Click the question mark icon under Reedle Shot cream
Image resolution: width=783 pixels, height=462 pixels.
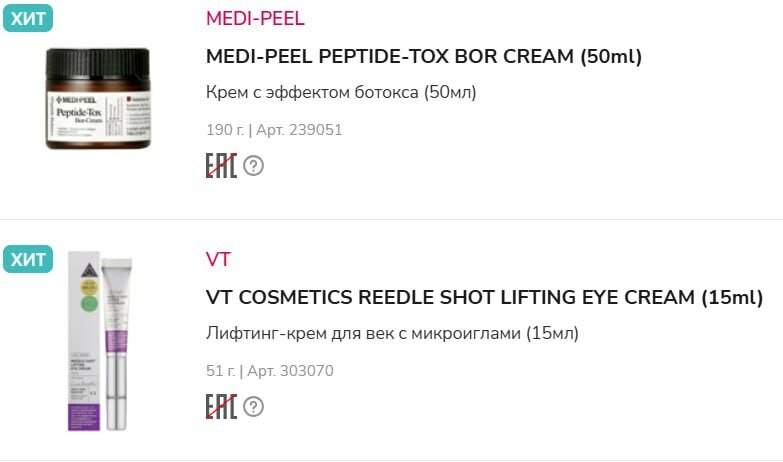(x=253, y=406)
